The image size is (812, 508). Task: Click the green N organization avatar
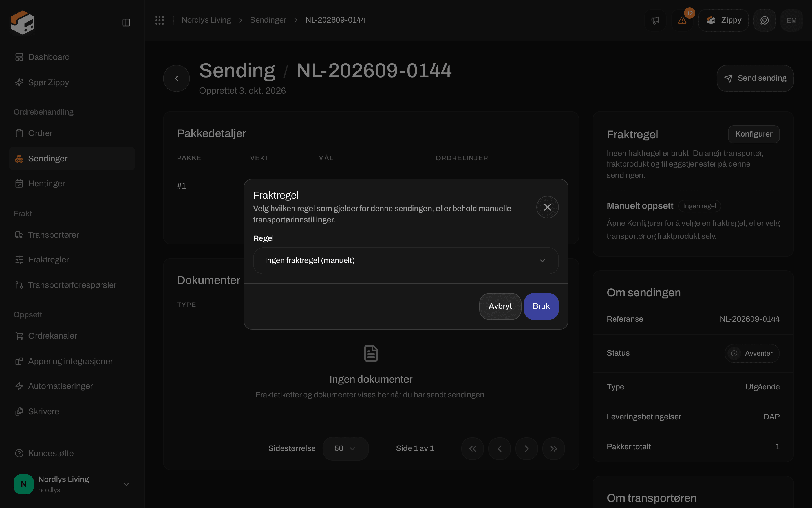pyautogui.click(x=23, y=484)
